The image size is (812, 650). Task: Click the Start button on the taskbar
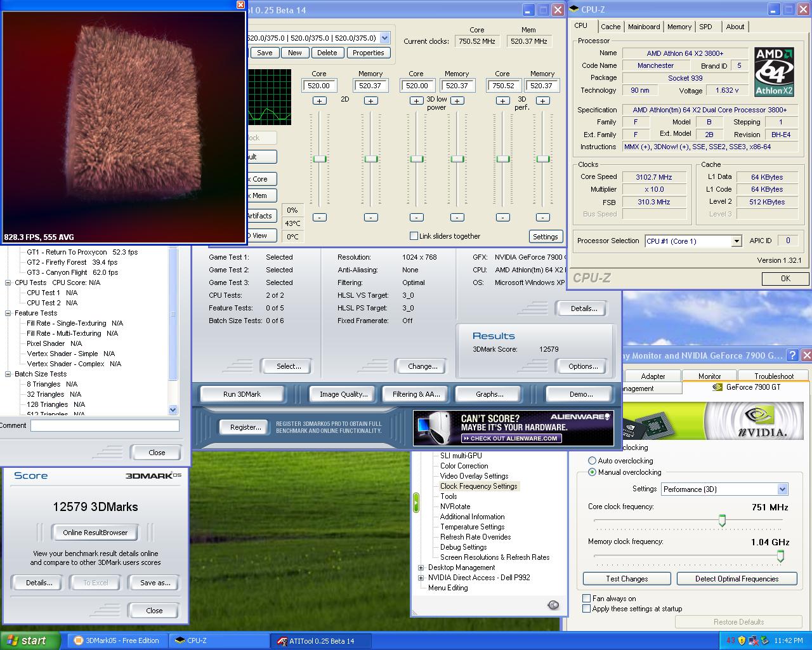(x=30, y=640)
